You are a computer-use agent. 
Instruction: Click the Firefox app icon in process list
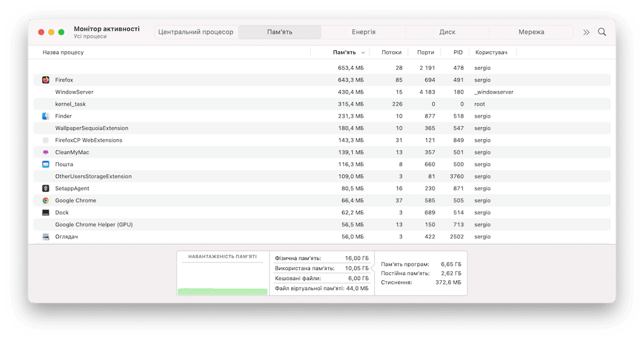46,80
